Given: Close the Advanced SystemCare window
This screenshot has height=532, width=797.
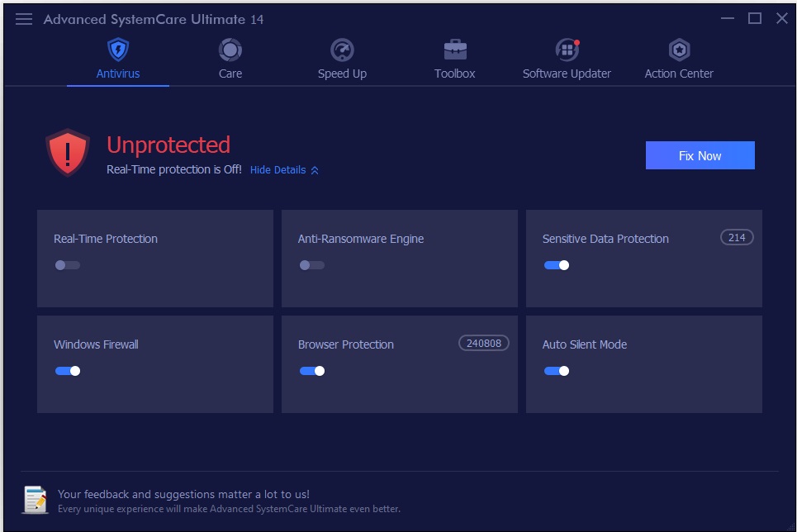Looking at the screenshot, I should coord(782,19).
